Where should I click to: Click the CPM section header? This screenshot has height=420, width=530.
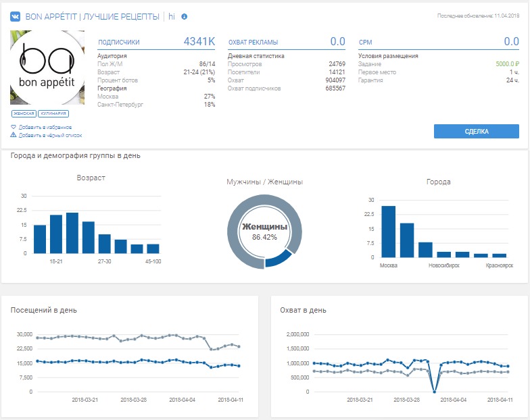coord(365,43)
